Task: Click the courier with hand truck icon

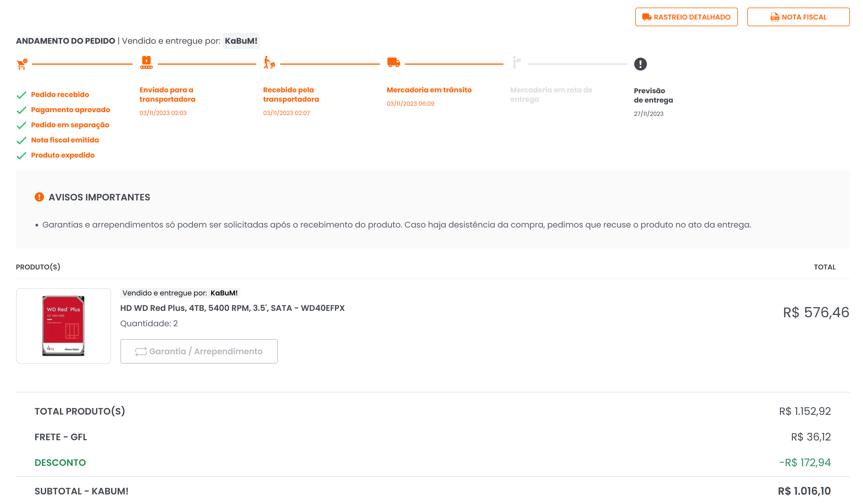Action: click(x=269, y=63)
